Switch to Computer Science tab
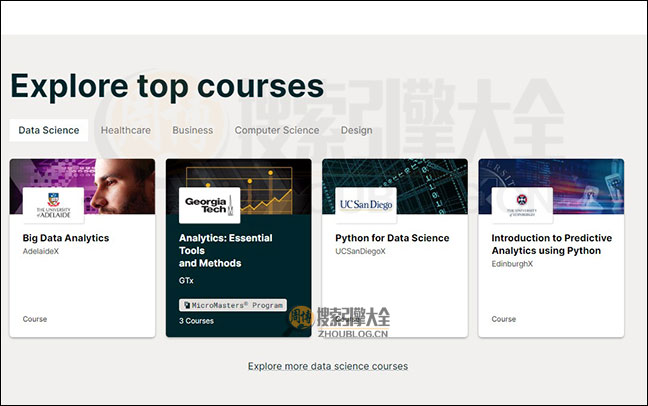 pyautogui.click(x=277, y=130)
